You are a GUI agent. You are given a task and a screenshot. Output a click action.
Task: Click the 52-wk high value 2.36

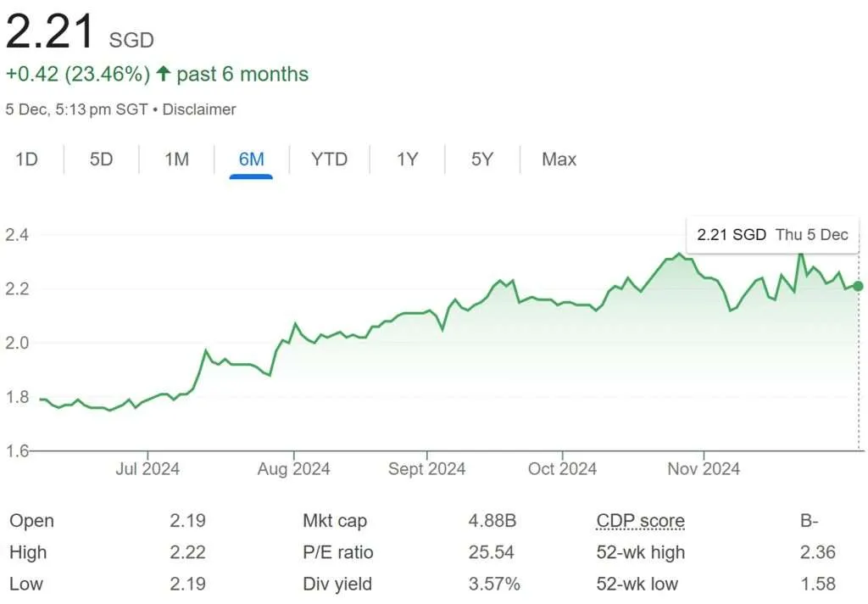(x=816, y=552)
